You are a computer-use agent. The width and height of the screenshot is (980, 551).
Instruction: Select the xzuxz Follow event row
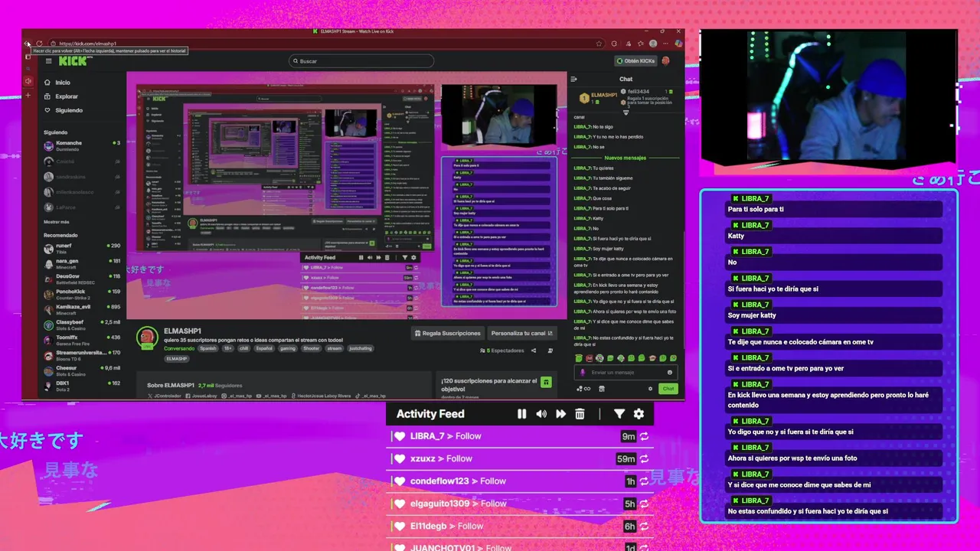point(520,458)
